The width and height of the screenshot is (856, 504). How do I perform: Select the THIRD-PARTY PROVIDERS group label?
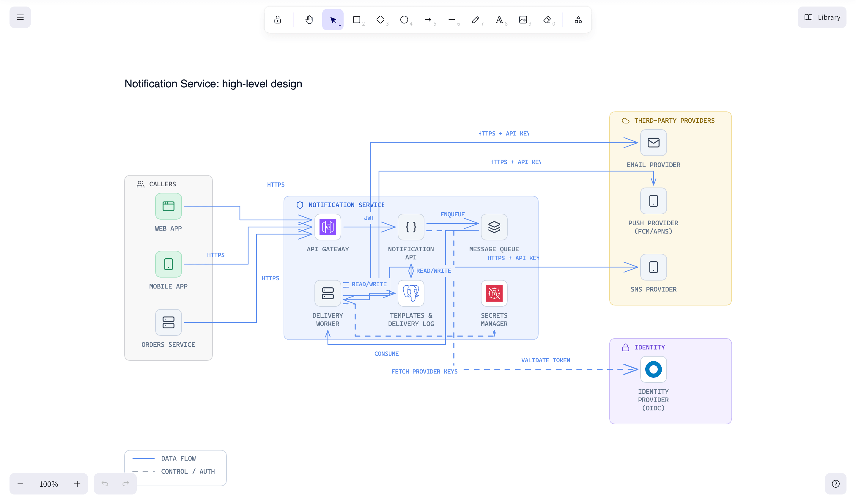(x=674, y=121)
